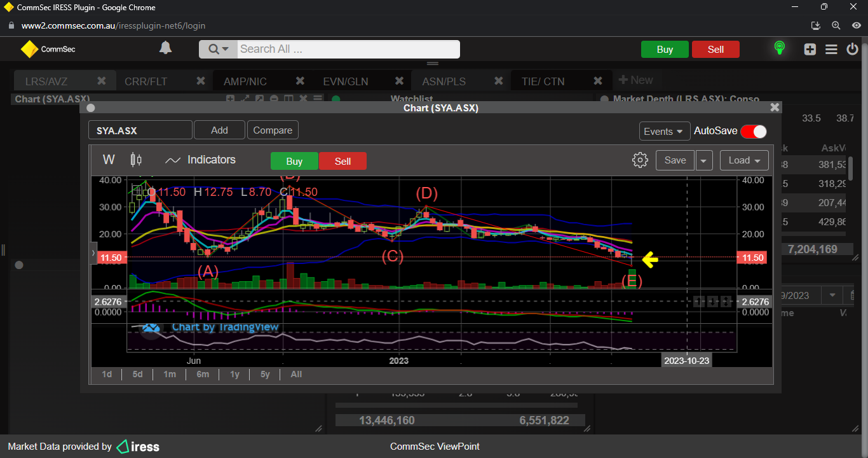Change the W weekly interval selector

[x=109, y=160]
